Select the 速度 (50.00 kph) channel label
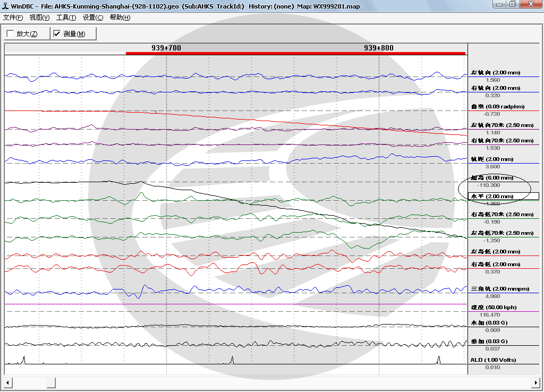 [494, 308]
